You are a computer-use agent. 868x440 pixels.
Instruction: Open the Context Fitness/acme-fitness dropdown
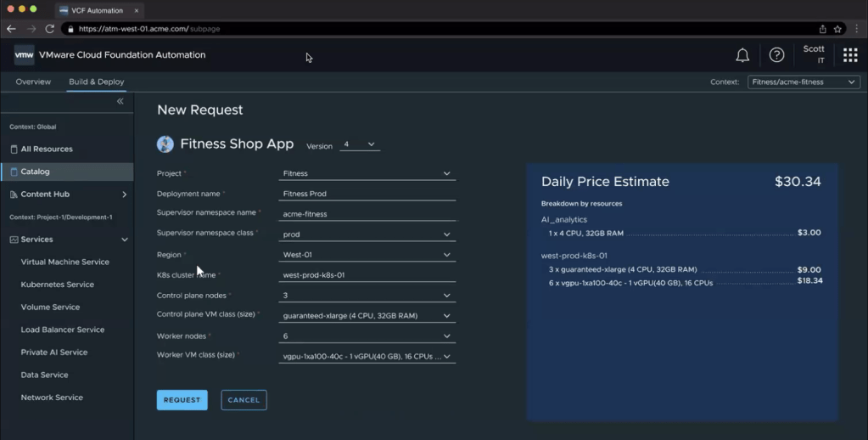coord(804,82)
